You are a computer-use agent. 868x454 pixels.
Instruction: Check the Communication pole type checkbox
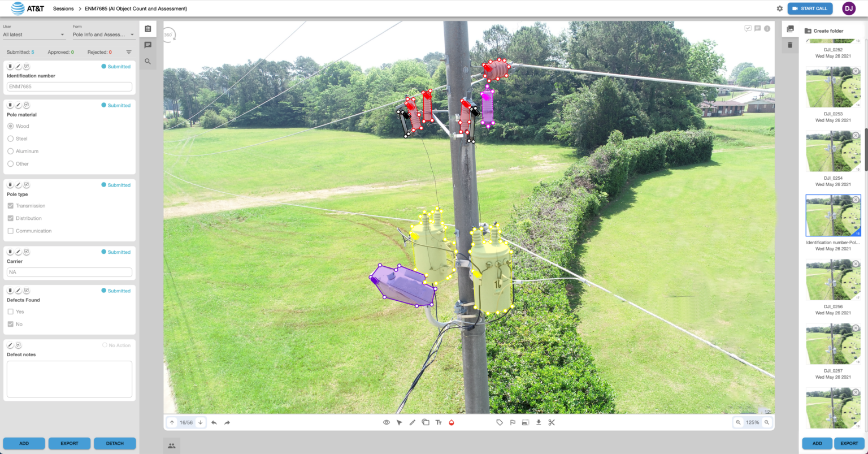11,231
